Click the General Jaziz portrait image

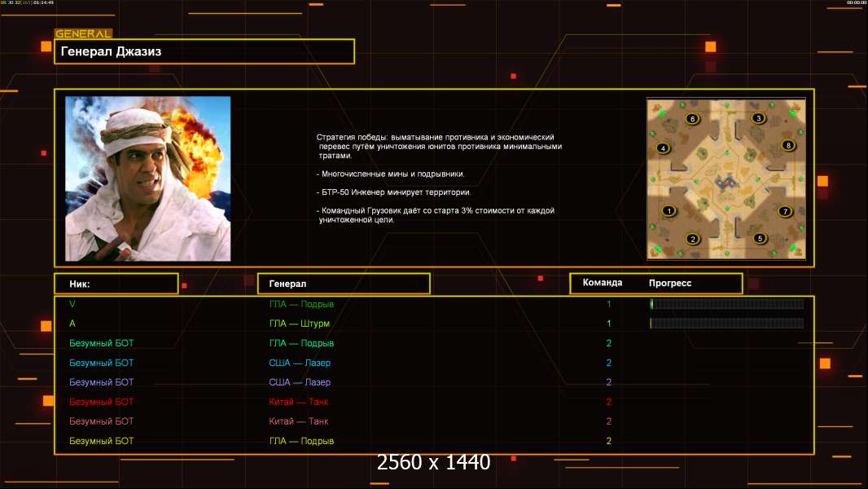147,178
